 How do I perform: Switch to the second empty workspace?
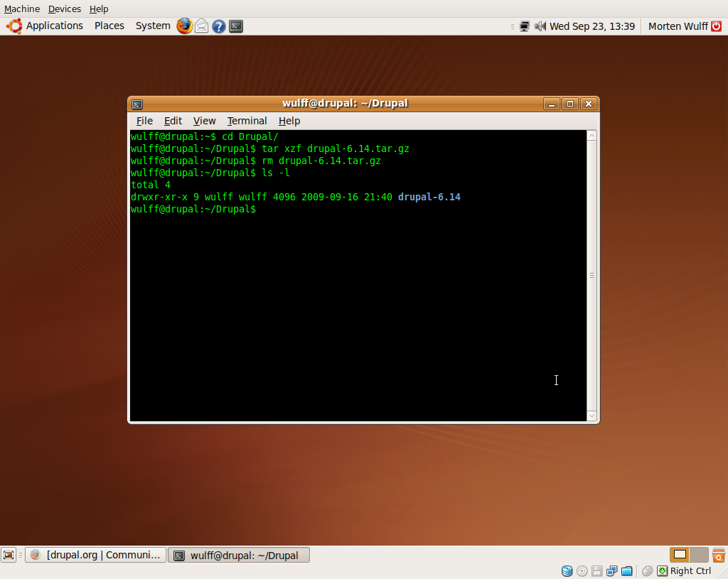point(700,554)
